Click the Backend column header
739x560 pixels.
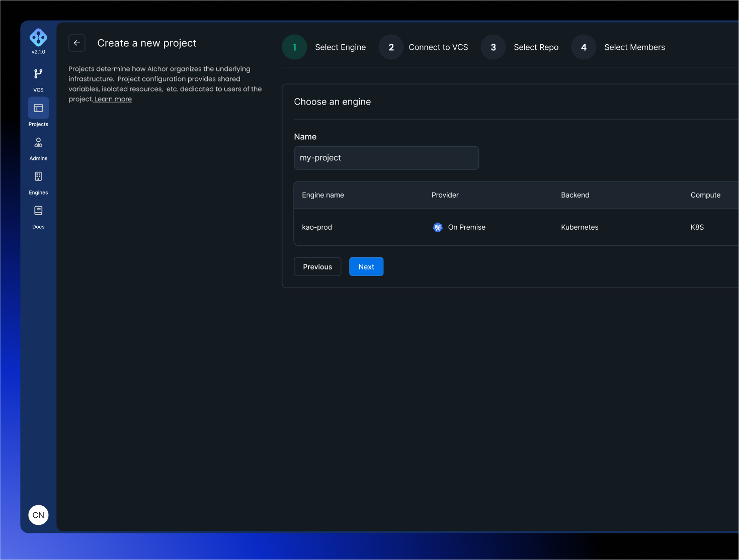click(575, 195)
